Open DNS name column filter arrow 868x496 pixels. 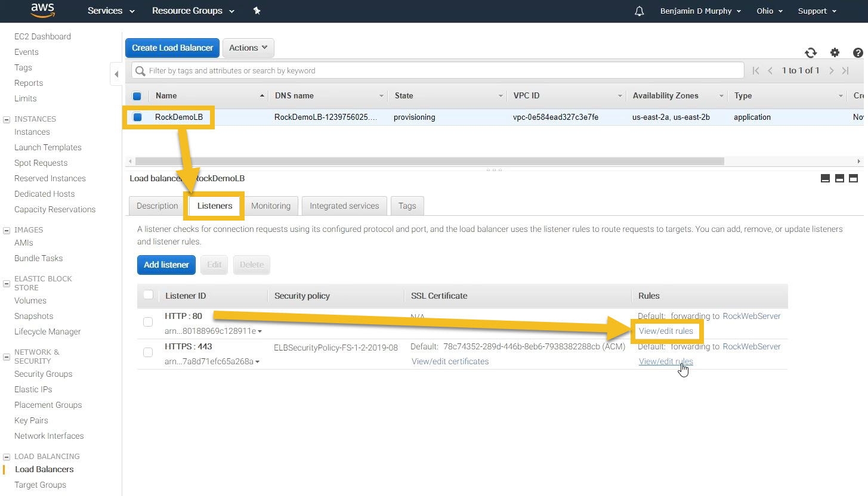point(382,96)
